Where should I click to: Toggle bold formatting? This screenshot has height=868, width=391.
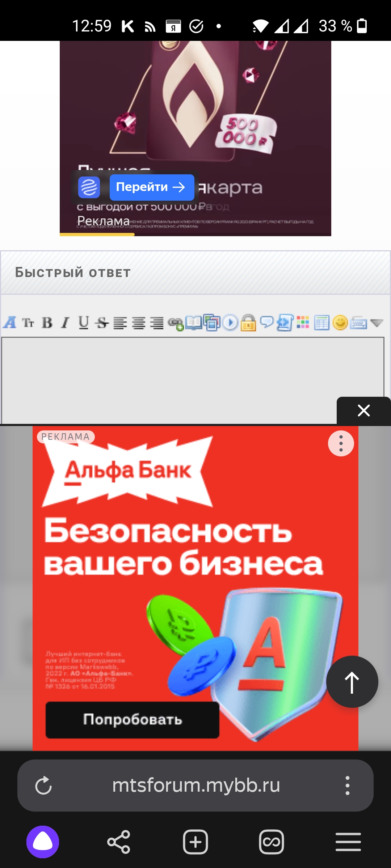coord(47,322)
